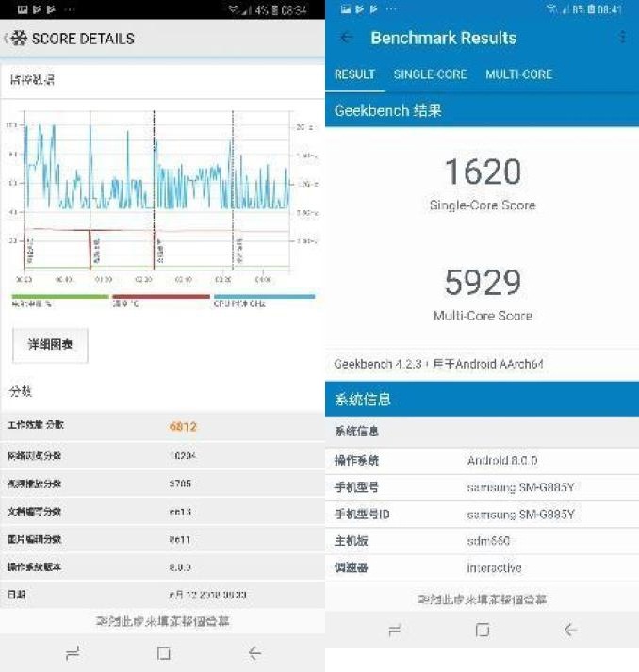Tap the 工作效能 分数 row label
Screen dimensions: 639x672
click(x=36, y=425)
